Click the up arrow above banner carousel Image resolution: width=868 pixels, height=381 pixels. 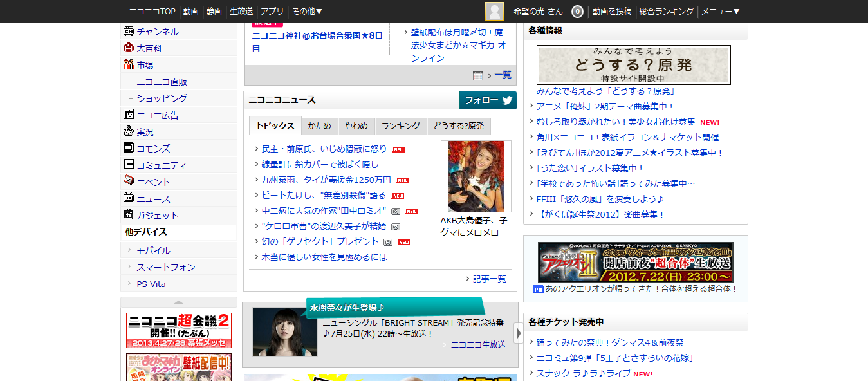[179, 302]
